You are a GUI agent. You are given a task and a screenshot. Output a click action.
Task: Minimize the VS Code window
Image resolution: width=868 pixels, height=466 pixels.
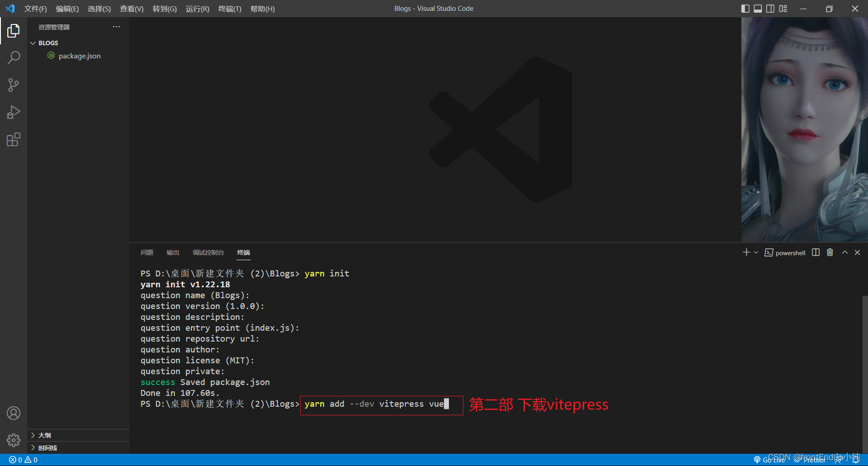pyautogui.click(x=803, y=9)
